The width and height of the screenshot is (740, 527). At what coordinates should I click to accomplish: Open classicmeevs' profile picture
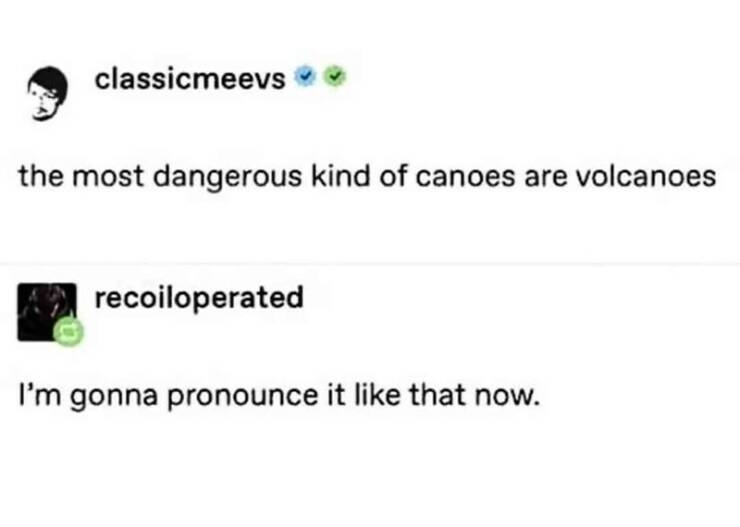coord(47,94)
